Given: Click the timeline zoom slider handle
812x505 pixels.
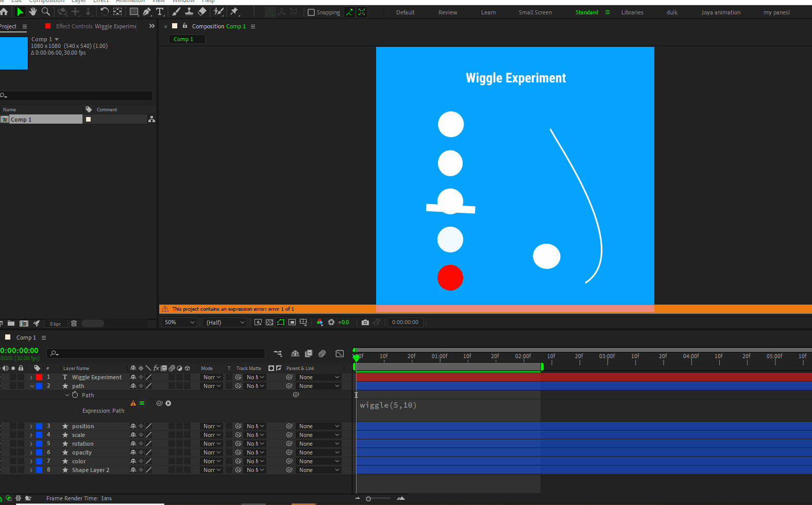Looking at the screenshot, I should tap(368, 499).
